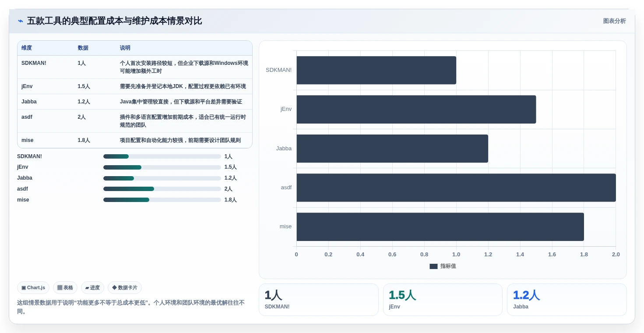Click the 1.0 x-axis tick label
Image resolution: width=644 pixels, height=333 pixels.
point(456,255)
